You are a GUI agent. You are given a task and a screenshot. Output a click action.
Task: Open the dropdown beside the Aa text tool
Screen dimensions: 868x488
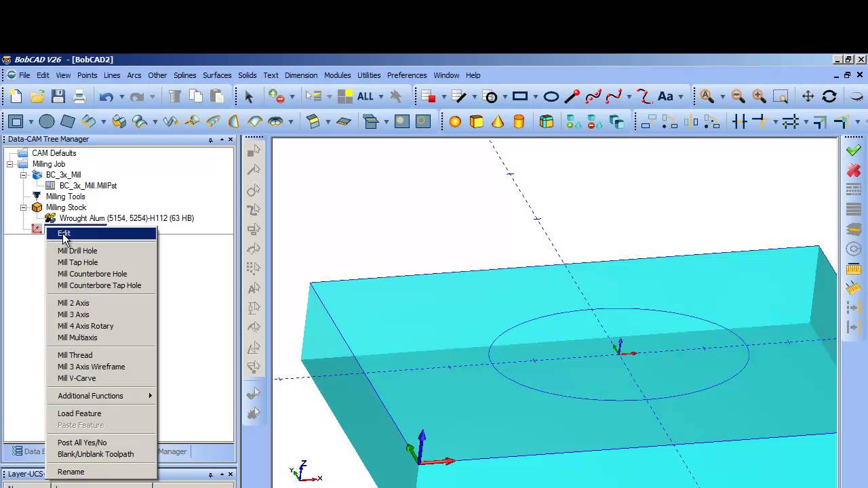[x=680, y=97]
